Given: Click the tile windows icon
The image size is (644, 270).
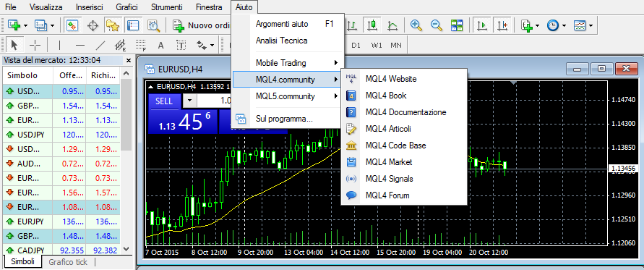Looking at the screenshot, I should pos(457,25).
